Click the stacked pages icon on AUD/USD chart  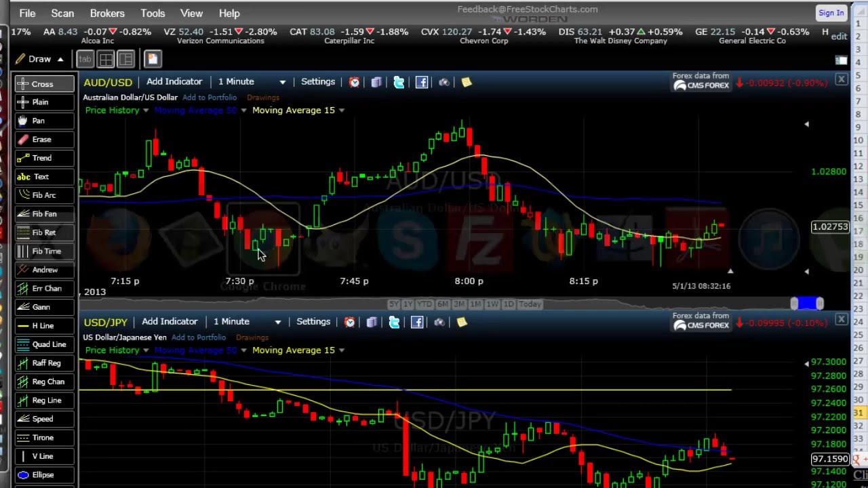[x=376, y=82]
